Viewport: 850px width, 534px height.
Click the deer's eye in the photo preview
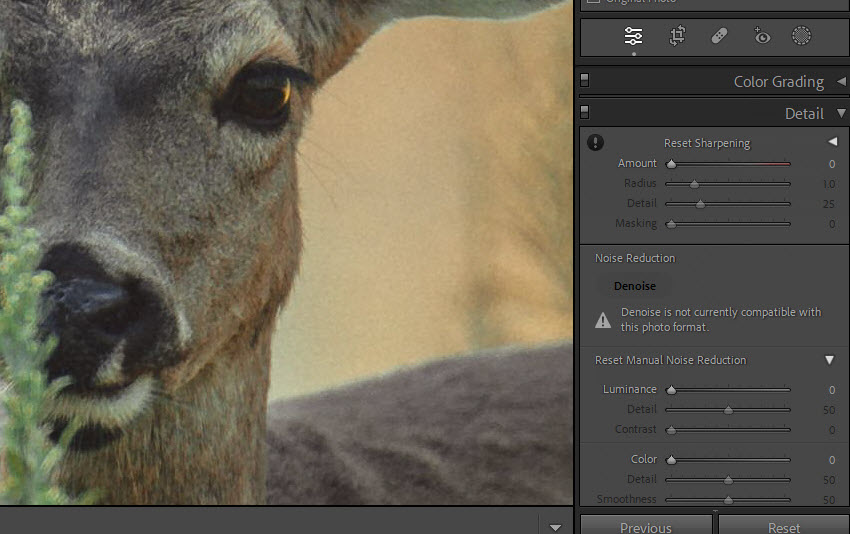(263, 96)
